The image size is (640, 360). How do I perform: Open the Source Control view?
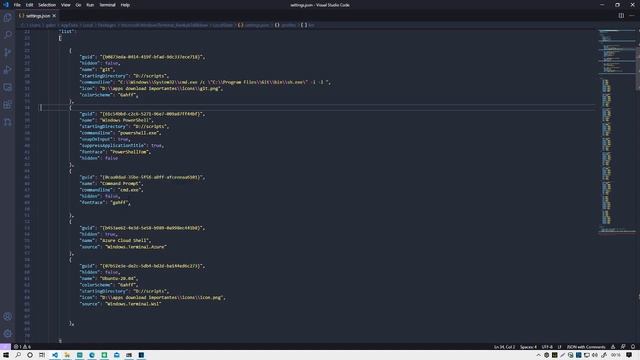coord(7,52)
